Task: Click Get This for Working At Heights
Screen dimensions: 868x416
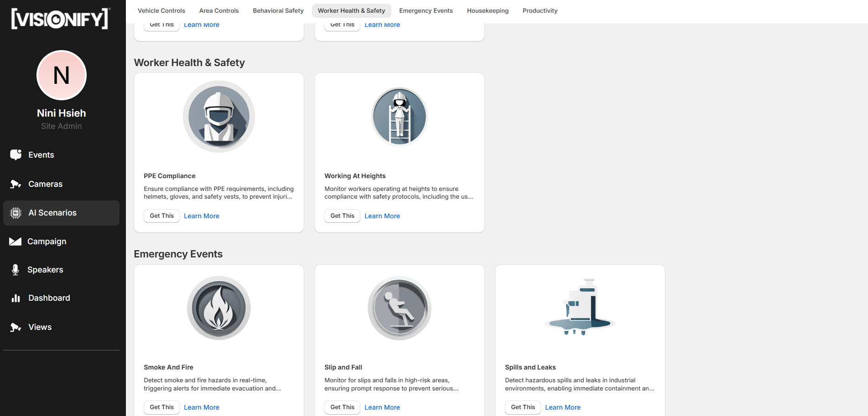Action: click(x=342, y=216)
